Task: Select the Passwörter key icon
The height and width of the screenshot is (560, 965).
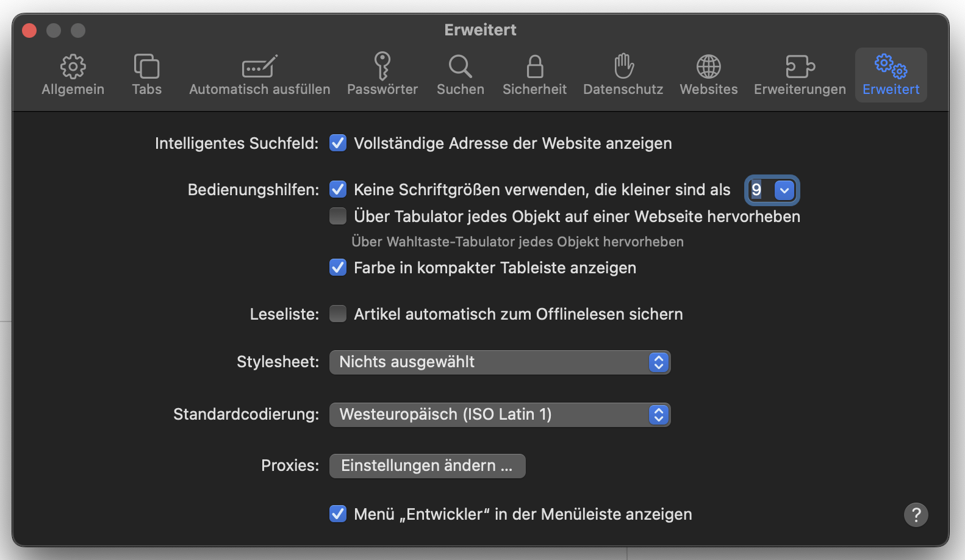Action: pos(382,66)
